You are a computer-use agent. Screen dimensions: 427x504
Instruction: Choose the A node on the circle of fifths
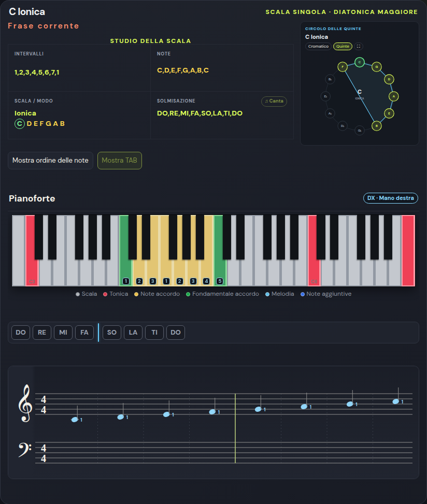(x=393, y=96)
